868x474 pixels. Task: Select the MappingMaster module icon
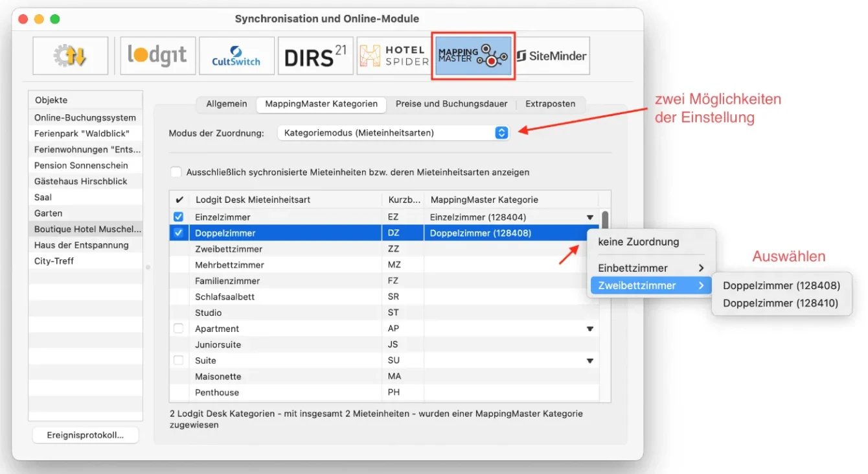(473, 56)
